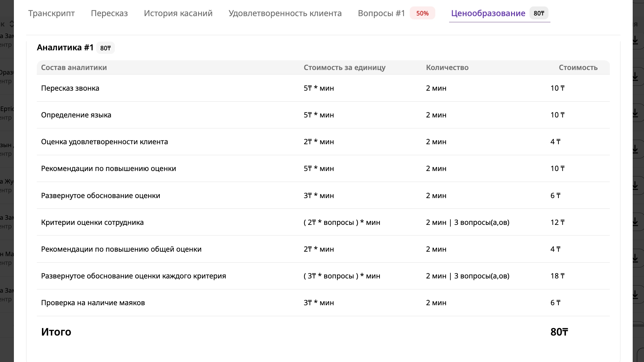Click the red 50% score badge

422,13
